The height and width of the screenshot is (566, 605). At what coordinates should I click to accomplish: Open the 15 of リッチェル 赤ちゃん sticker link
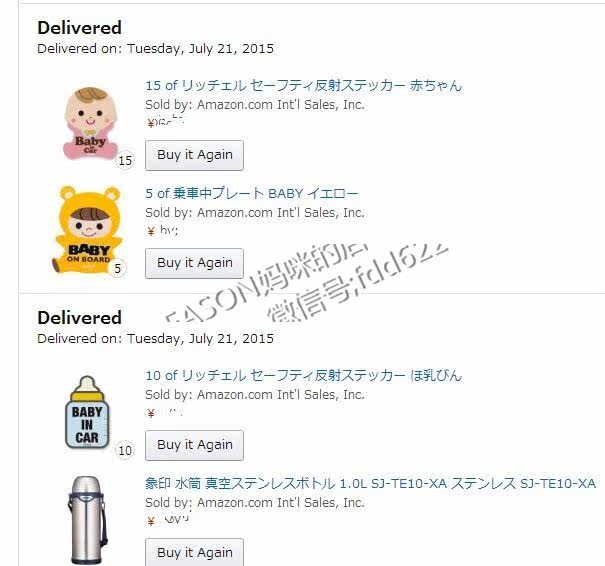pos(303,85)
